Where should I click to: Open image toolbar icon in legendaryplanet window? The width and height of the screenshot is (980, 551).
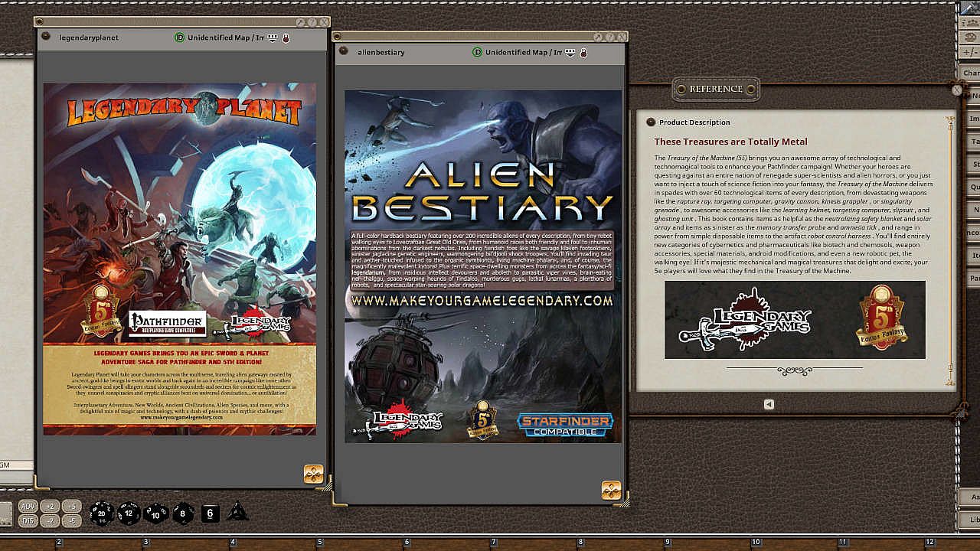pyautogui.click(x=313, y=474)
